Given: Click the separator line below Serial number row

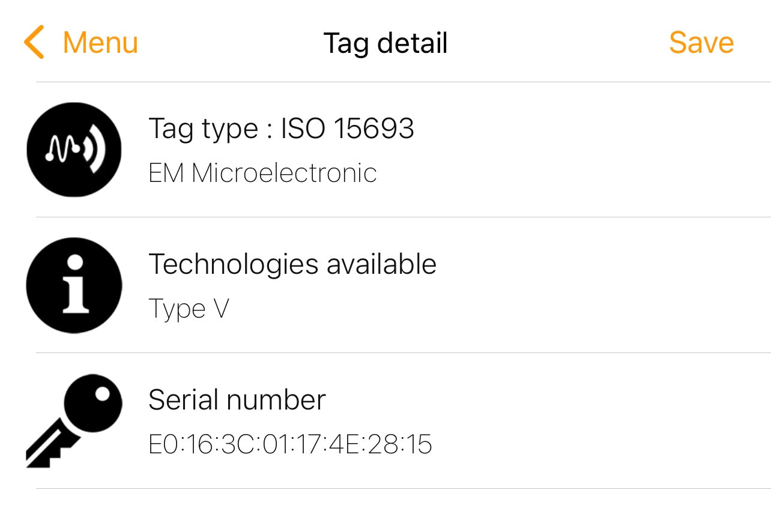Looking at the screenshot, I should [x=404, y=488].
